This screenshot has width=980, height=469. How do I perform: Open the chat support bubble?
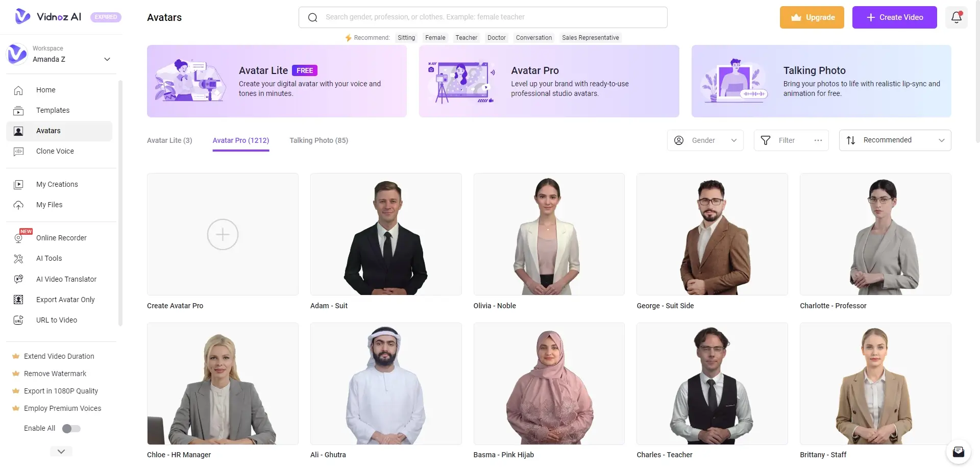(959, 452)
